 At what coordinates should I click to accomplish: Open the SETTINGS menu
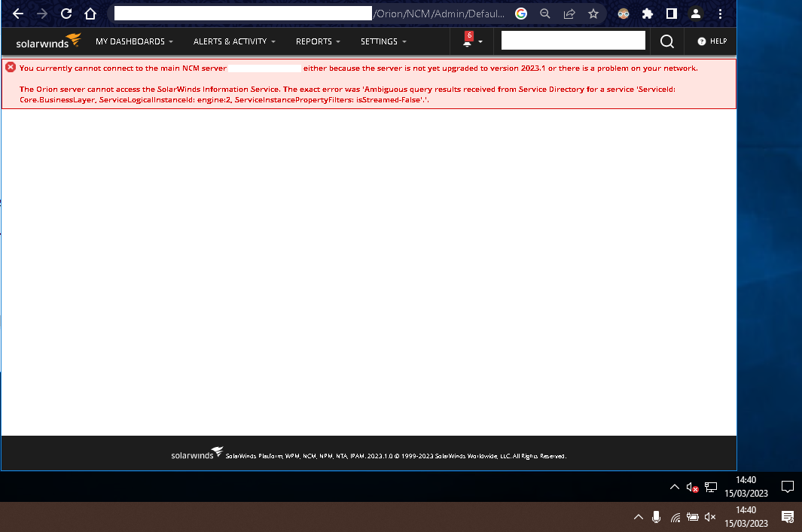(383, 41)
